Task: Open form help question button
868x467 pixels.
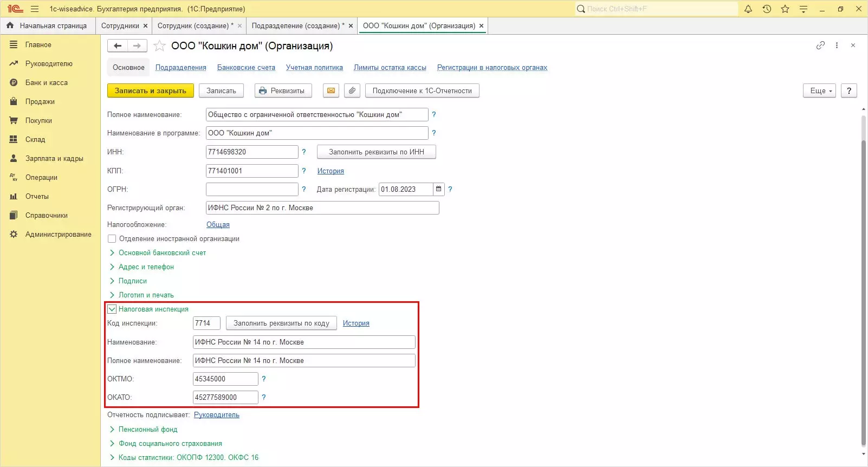Action: pyautogui.click(x=849, y=90)
